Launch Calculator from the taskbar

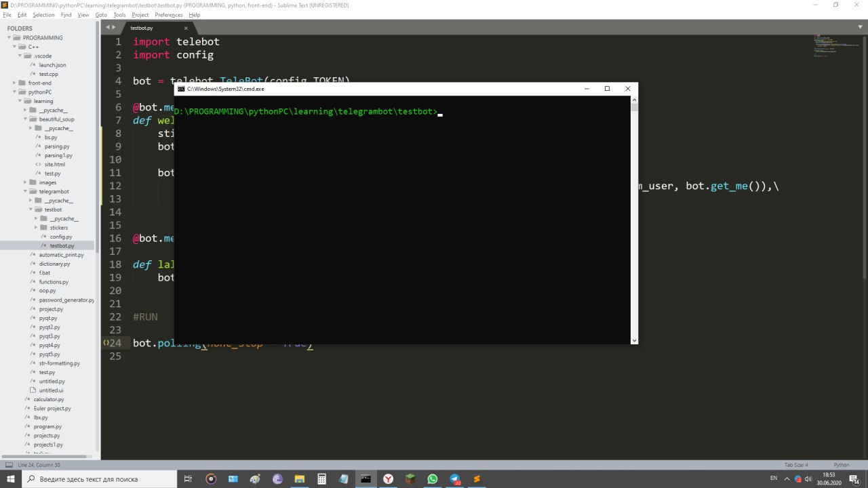321,479
